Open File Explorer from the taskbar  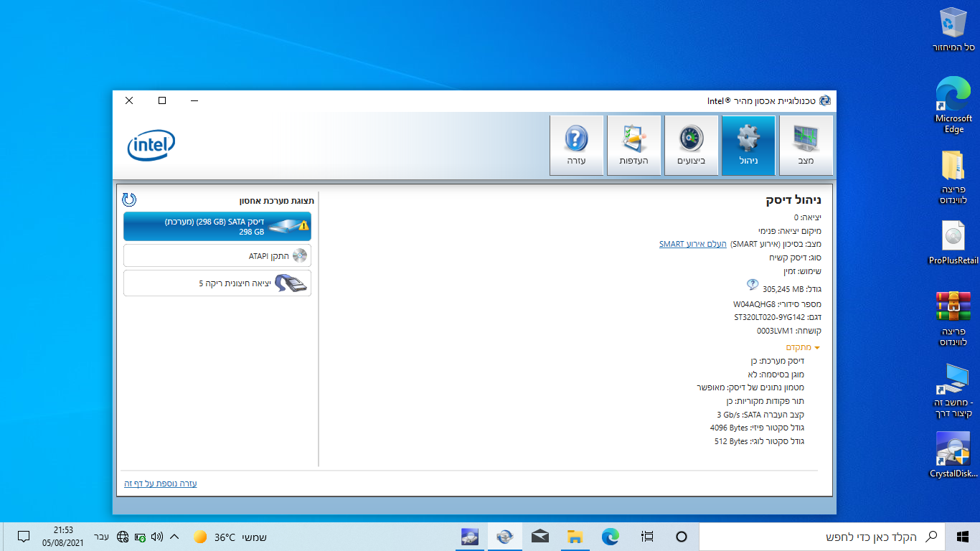click(x=575, y=537)
